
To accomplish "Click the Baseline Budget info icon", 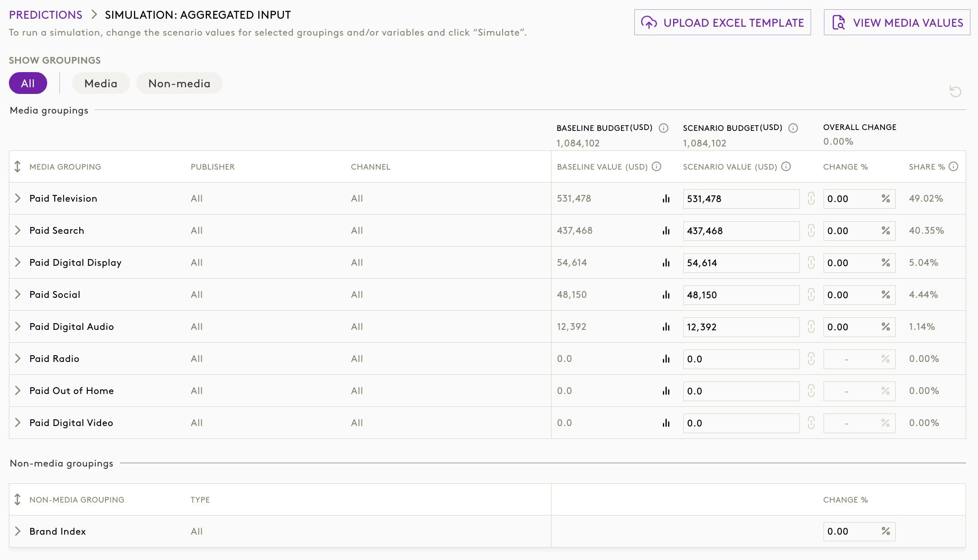I will [x=664, y=128].
